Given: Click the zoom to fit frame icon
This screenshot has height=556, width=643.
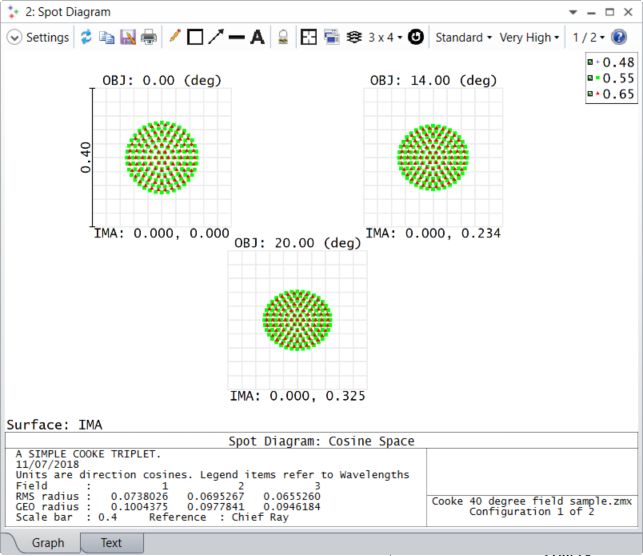Looking at the screenshot, I should pyautogui.click(x=308, y=37).
